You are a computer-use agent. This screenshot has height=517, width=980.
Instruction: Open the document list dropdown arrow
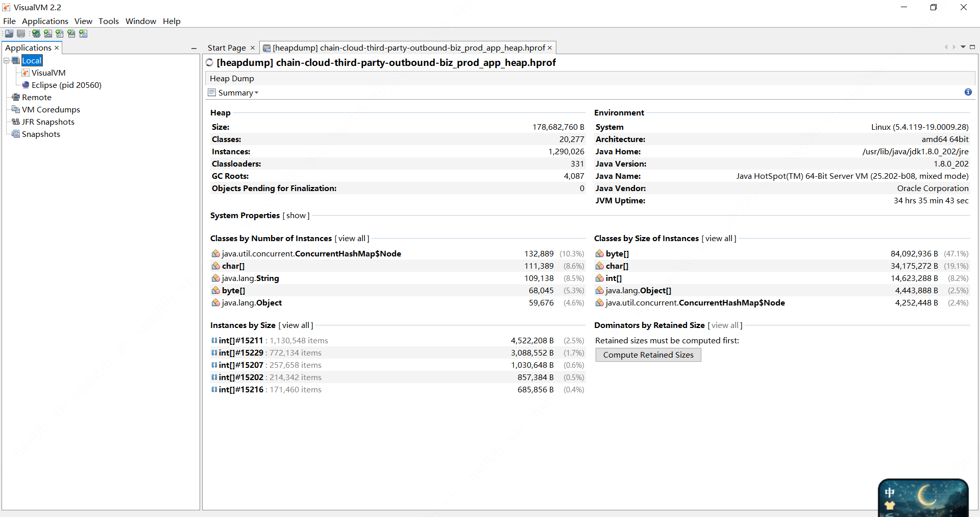point(963,47)
